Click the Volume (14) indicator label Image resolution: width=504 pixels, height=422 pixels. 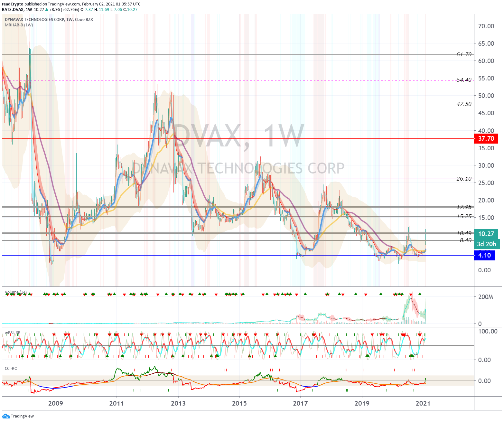16,292
